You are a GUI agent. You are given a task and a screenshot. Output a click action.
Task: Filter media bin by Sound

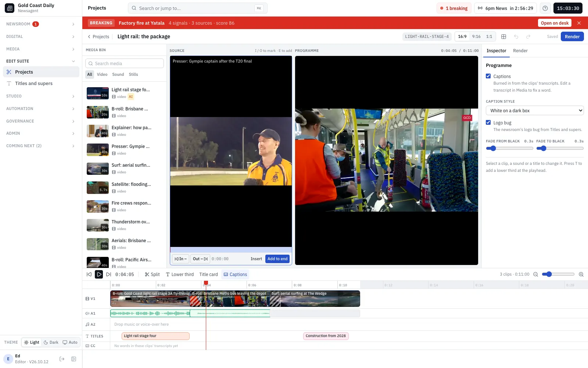click(x=118, y=74)
